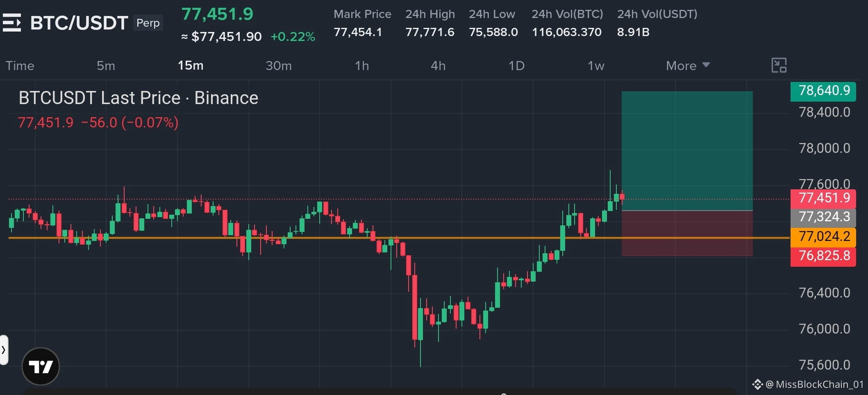868x395 pixels.
Task: Click the 77,451.9 last price axis label
Action: [823, 198]
